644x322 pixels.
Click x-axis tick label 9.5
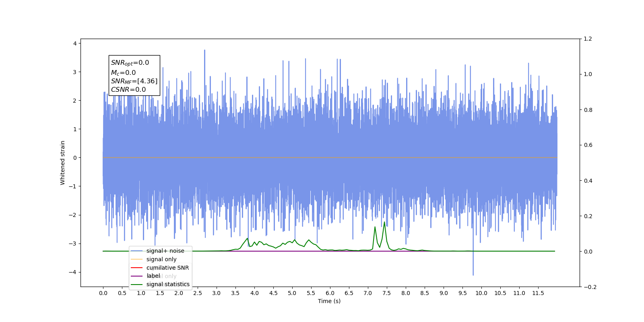[462, 293]
